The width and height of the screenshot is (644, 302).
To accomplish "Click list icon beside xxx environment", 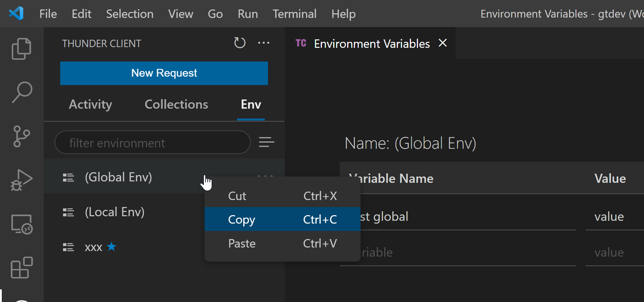I will point(68,247).
